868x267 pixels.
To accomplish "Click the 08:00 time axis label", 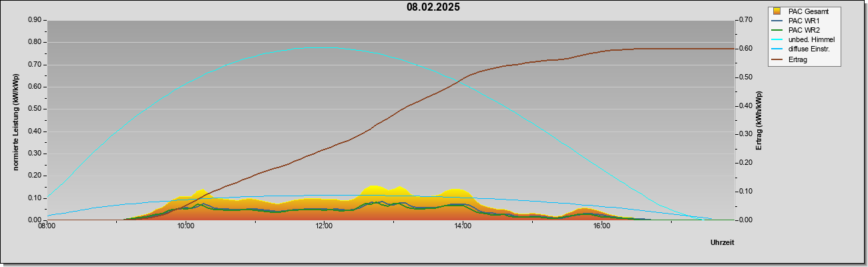I will tap(47, 226).
